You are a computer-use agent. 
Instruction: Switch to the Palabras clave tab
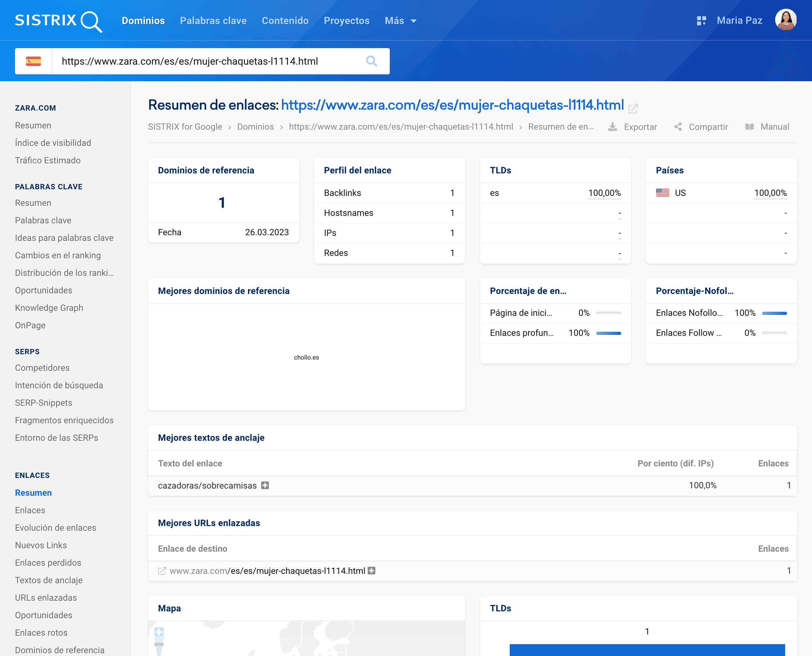tap(213, 21)
